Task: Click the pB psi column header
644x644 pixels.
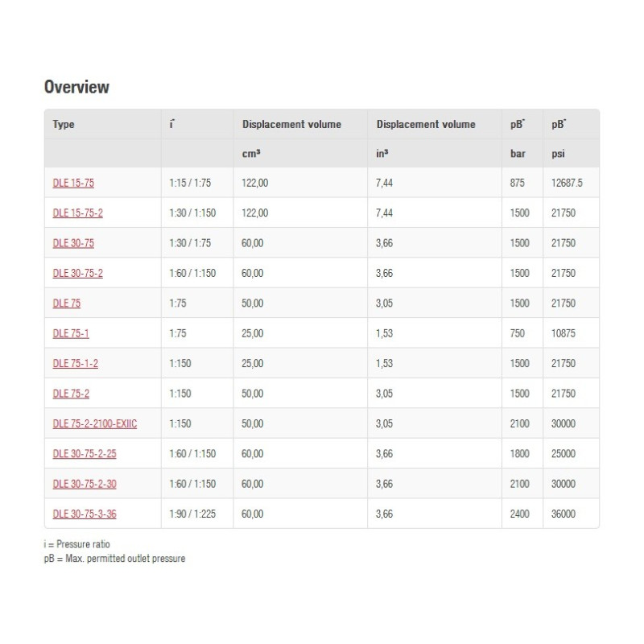Action: pyautogui.click(x=559, y=124)
